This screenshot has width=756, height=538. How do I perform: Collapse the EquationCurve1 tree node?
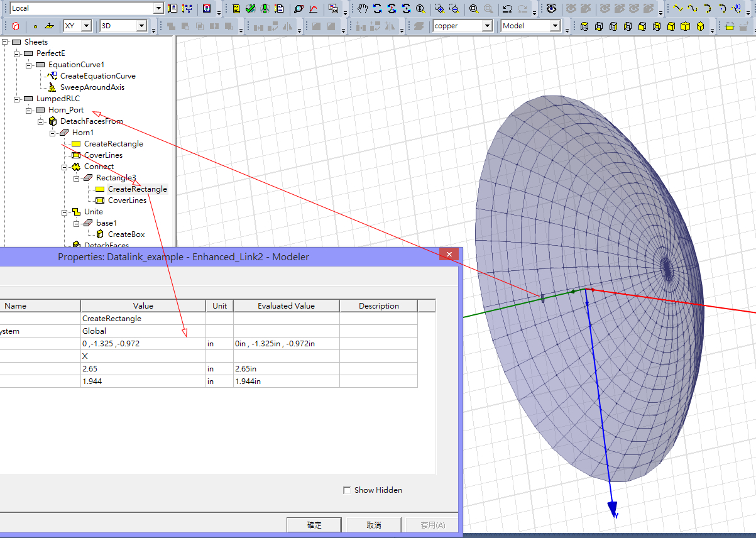(29, 65)
